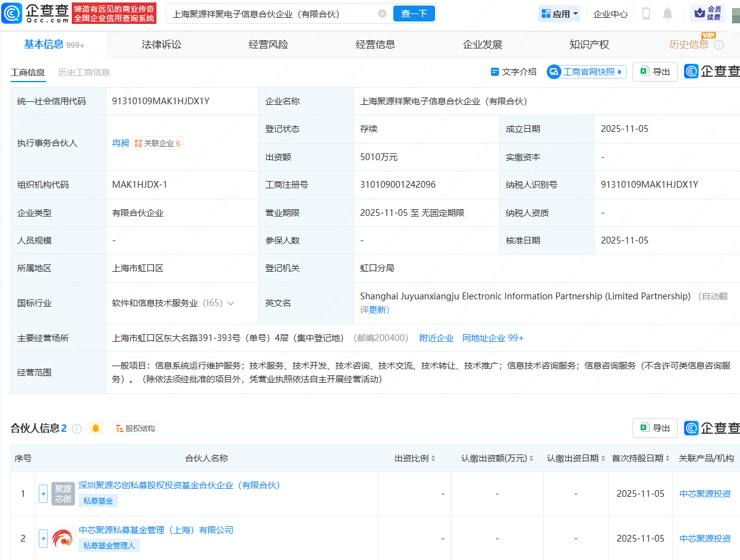This screenshot has width=740, height=560.
Task: Open the 同地址企业 99+ link
Action: pyautogui.click(x=493, y=338)
